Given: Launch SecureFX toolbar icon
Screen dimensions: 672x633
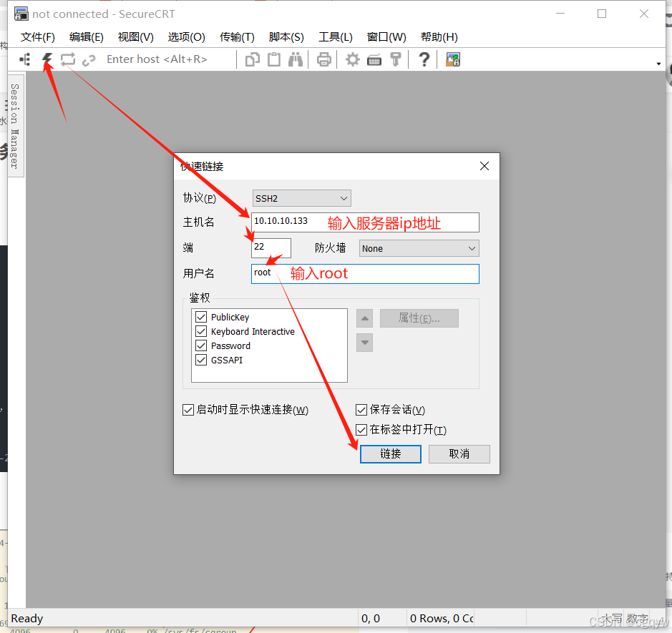Looking at the screenshot, I should coord(453,59).
